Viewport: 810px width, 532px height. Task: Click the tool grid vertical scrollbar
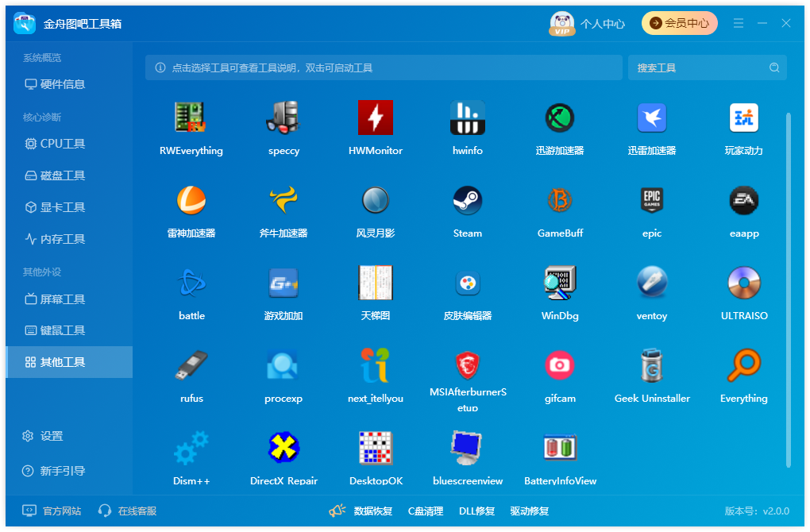point(789,291)
